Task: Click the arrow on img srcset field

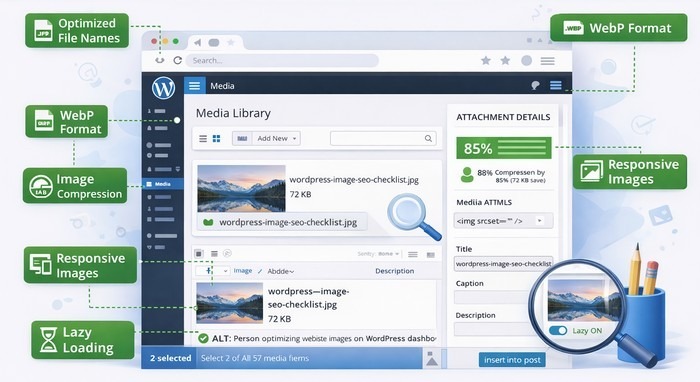Action: pos(540,220)
